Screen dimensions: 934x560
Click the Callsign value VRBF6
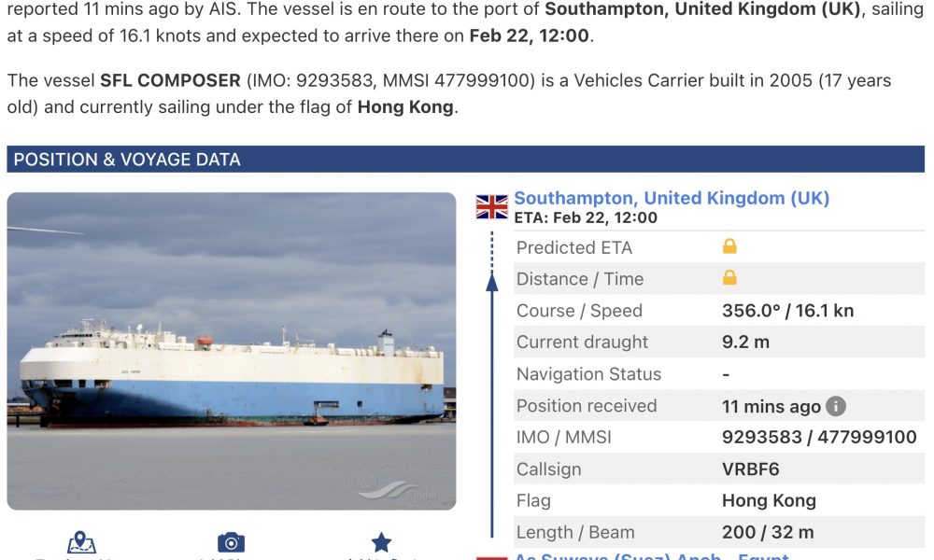pyautogui.click(x=751, y=469)
